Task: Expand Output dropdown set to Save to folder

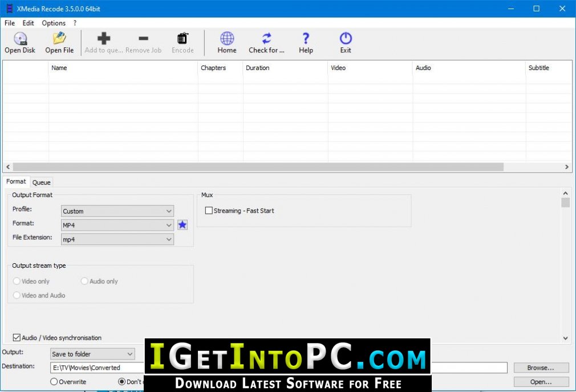Action: click(92, 354)
